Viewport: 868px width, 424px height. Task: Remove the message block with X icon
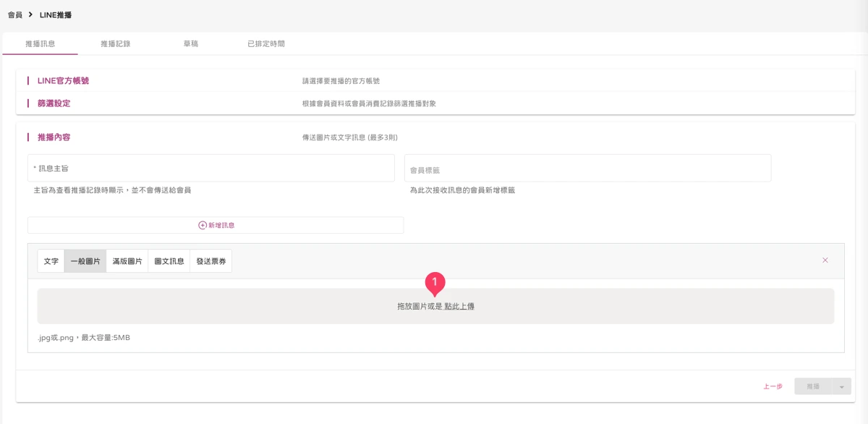825,260
